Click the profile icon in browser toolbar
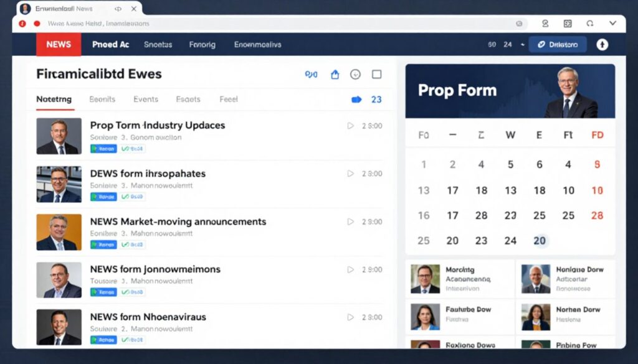 pos(545,24)
